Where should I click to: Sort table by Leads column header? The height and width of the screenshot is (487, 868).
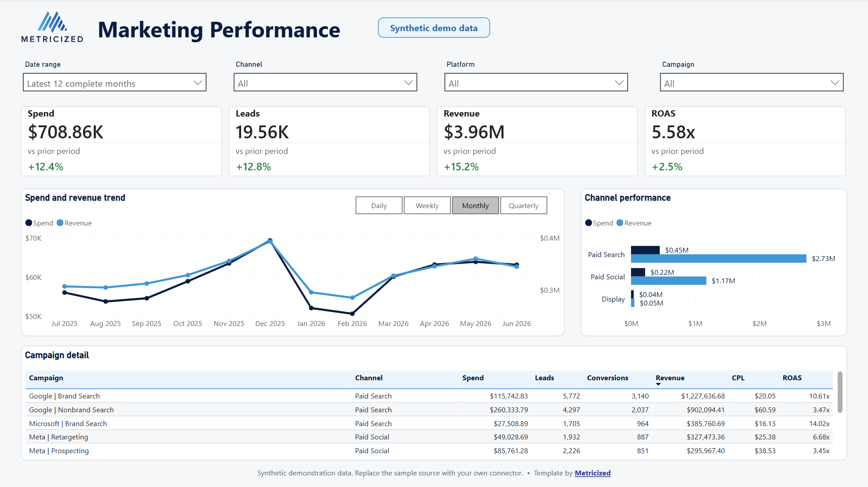point(544,378)
